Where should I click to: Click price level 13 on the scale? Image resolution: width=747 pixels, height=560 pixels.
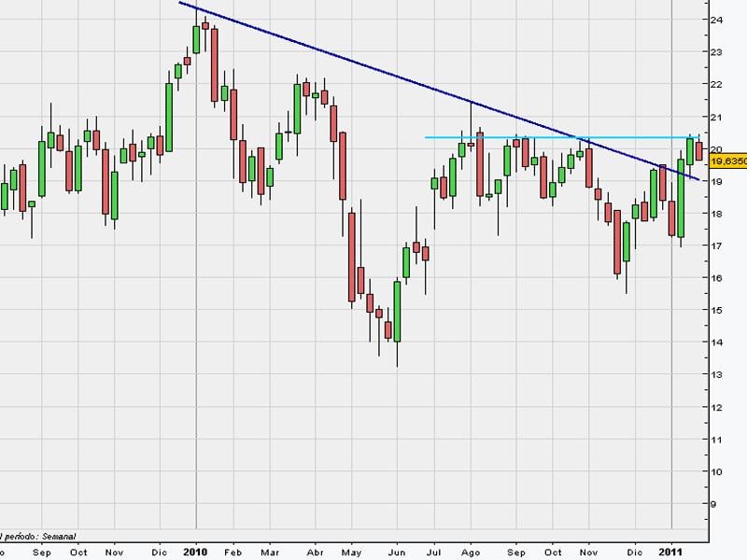716,375
